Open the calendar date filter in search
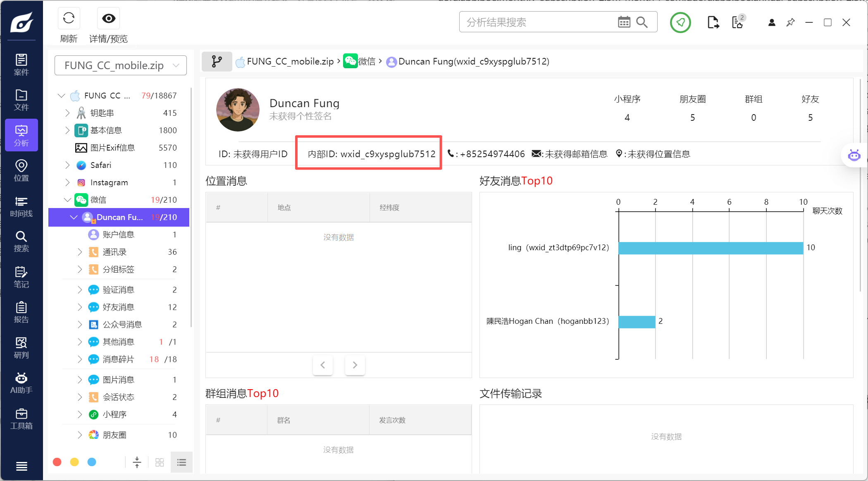868x481 pixels. pos(624,22)
